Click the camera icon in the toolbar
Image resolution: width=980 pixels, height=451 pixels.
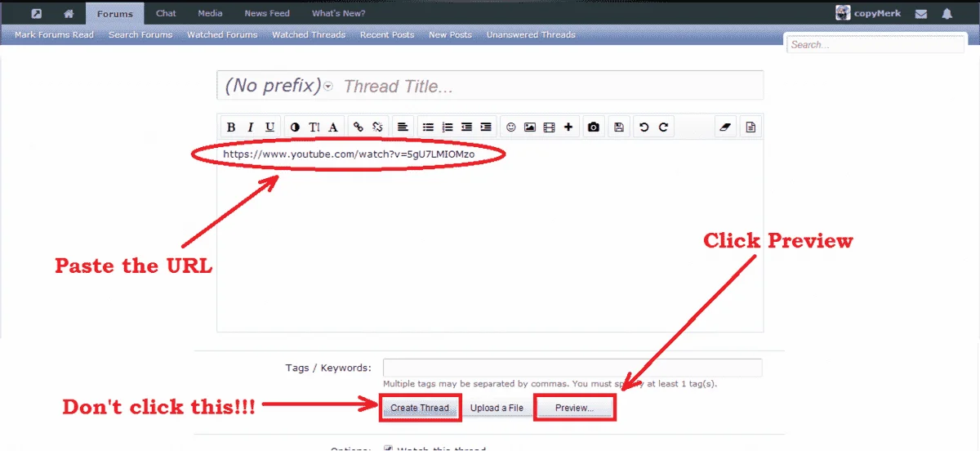[594, 127]
